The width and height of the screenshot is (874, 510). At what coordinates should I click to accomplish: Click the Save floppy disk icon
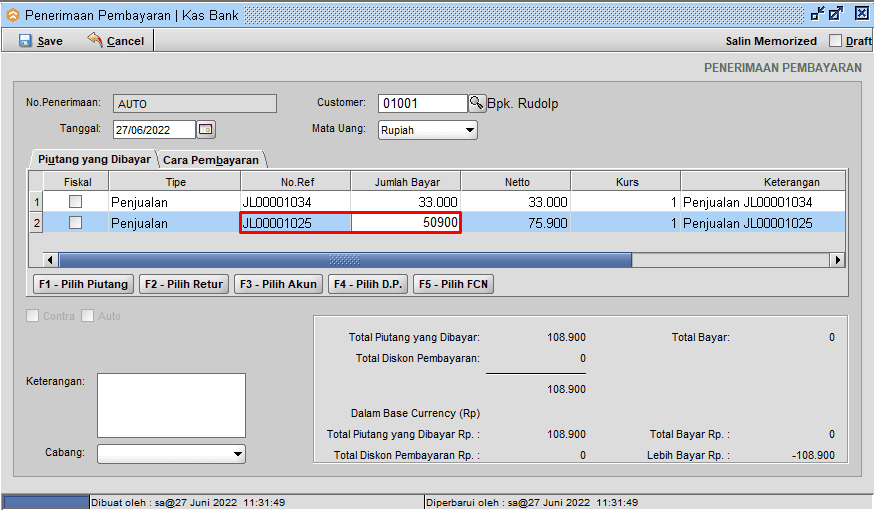tap(25, 41)
